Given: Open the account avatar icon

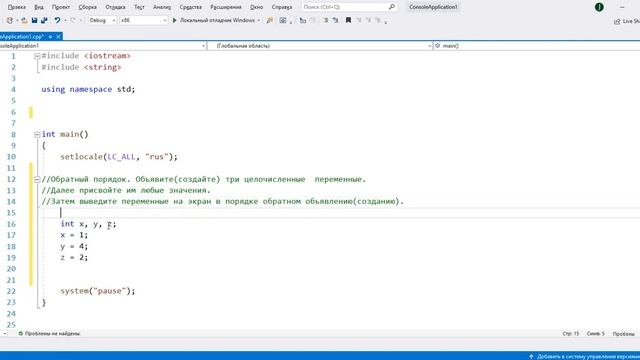Looking at the screenshot, I should pyautogui.click(x=599, y=7).
